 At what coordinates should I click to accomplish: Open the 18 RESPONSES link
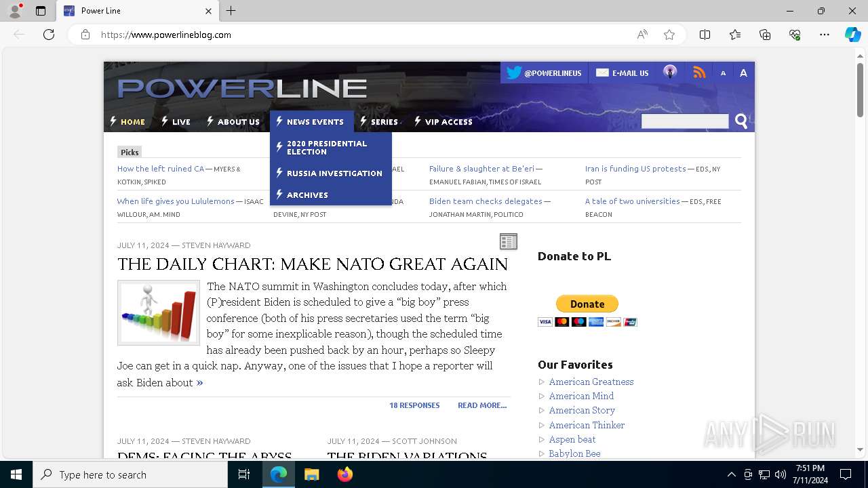414,405
